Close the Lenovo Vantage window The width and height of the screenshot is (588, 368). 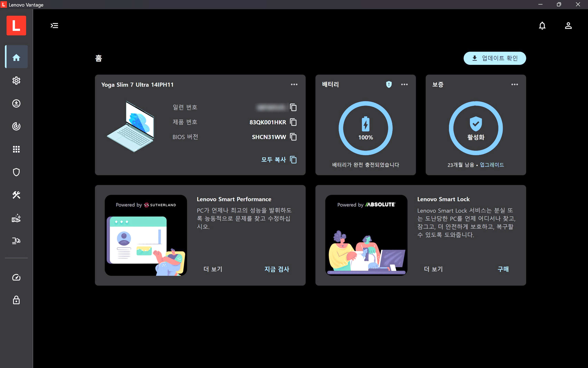[578, 5]
